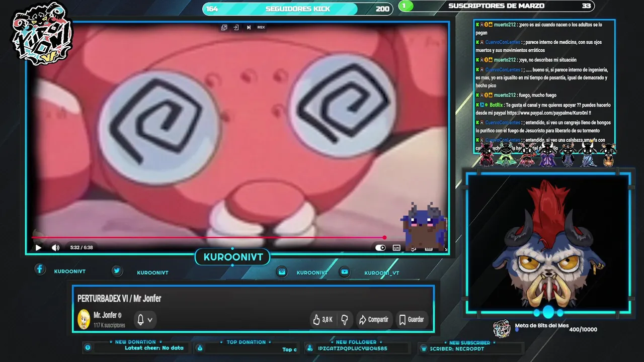This screenshot has width=644, height=362.
Task: Click the YouTube icon in the overlay
Action: pyautogui.click(x=344, y=271)
